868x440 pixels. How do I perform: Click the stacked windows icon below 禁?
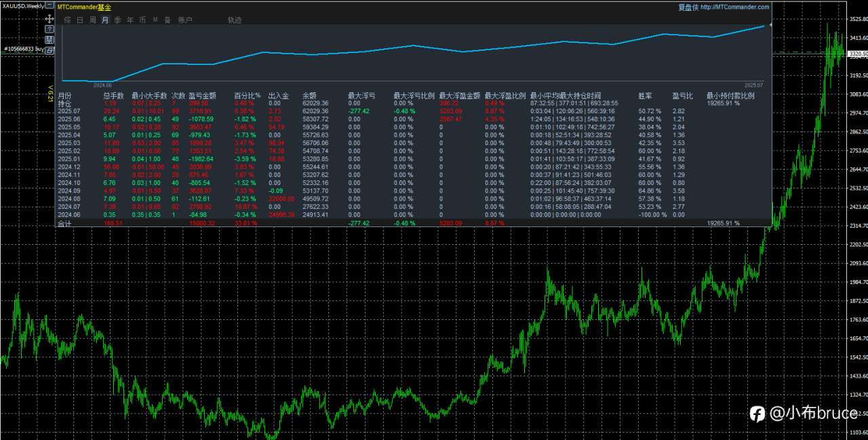click(x=50, y=50)
